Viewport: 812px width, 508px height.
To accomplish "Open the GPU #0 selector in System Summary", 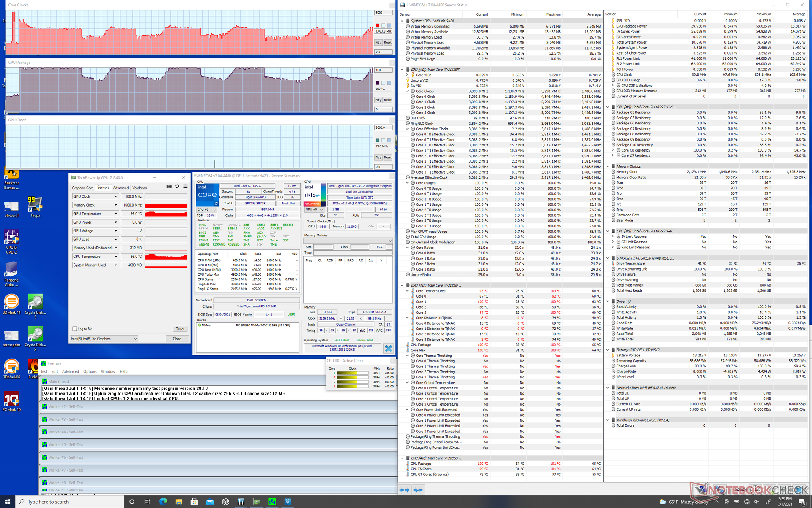I will pos(314,210).
